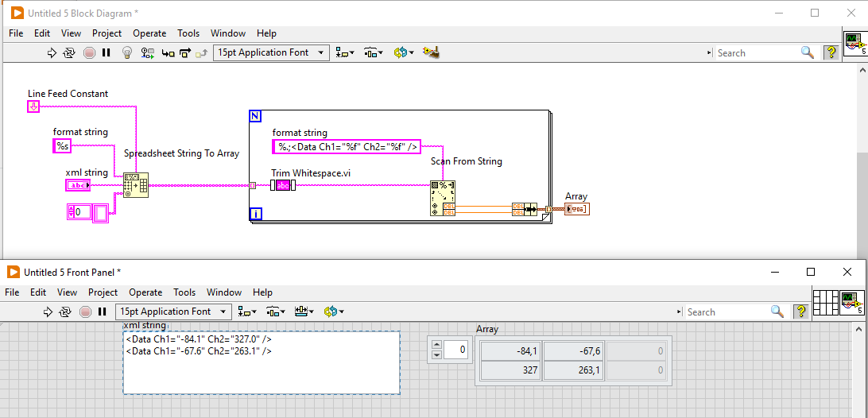Click Context Help button in Front Panel
This screenshot has height=418, width=868.
pyautogui.click(x=800, y=312)
